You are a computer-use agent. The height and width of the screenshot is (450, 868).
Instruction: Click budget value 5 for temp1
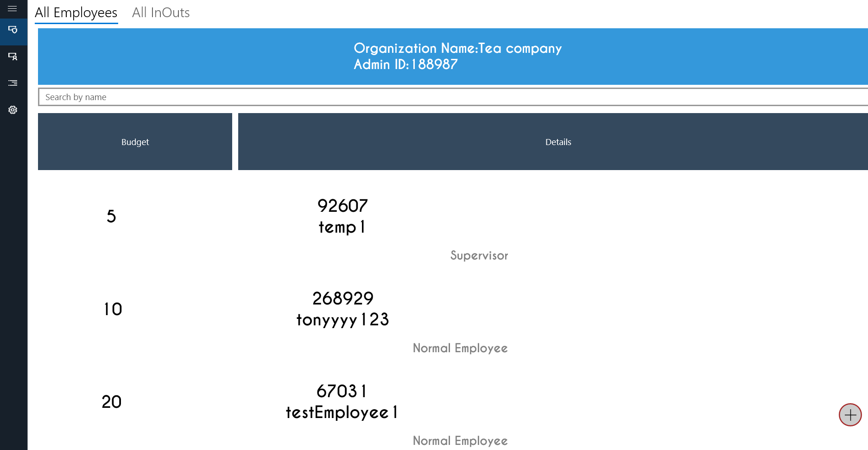point(111,216)
